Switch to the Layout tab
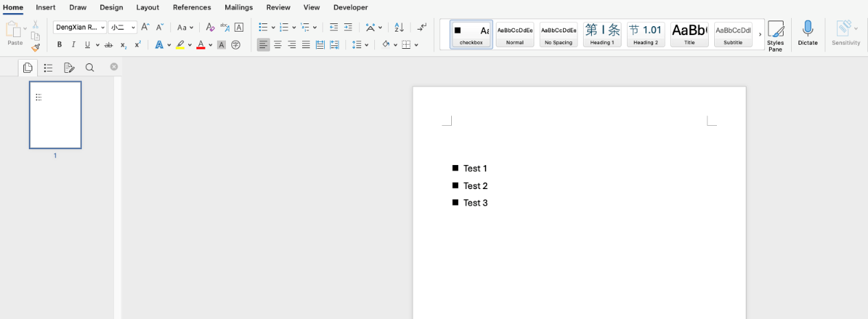Image resolution: width=868 pixels, height=319 pixels. click(148, 8)
